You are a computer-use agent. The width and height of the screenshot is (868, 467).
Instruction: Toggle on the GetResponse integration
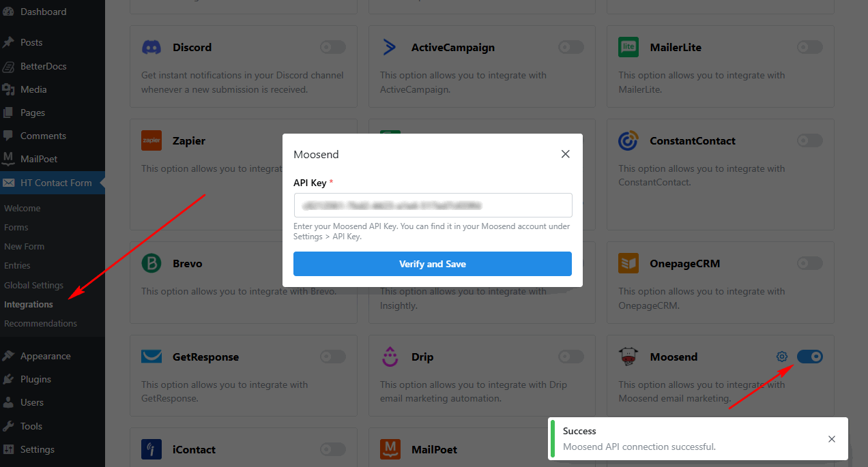click(x=332, y=357)
